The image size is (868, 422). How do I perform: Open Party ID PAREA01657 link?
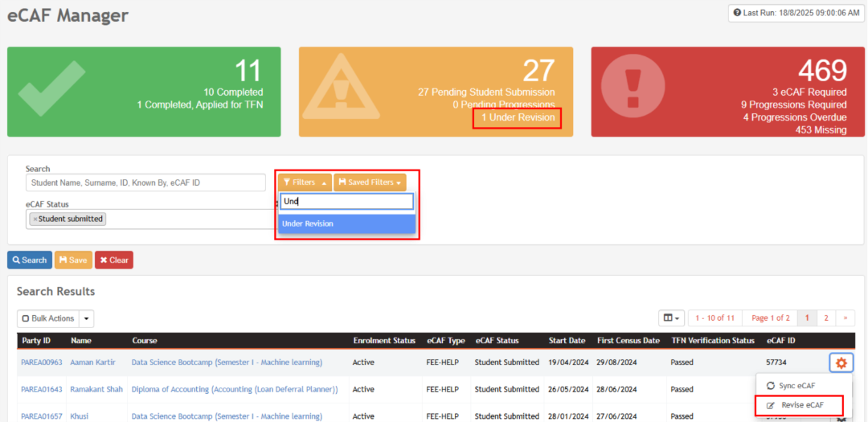pyautogui.click(x=43, y=416)
